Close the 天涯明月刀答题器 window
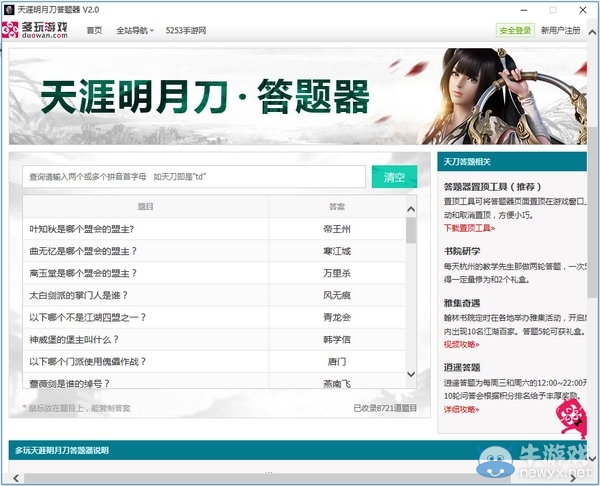 click(583, 10)
